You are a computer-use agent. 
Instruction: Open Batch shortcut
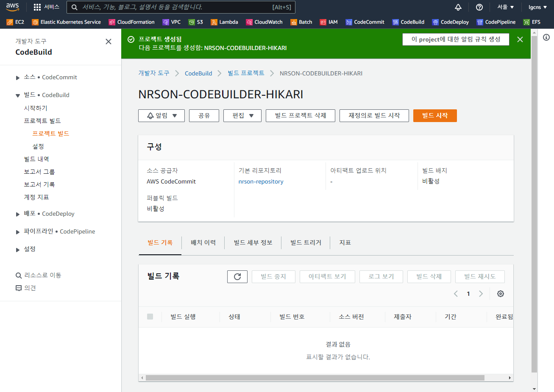(x=301, y=22)
